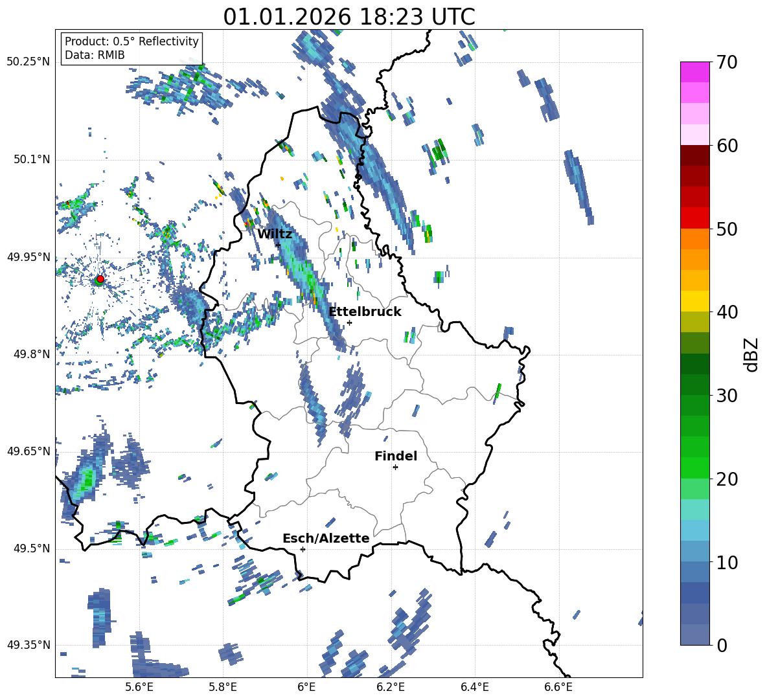767x700 pixels.
Task: Click the colorbar tick label 50
Action: pos(727,229)
